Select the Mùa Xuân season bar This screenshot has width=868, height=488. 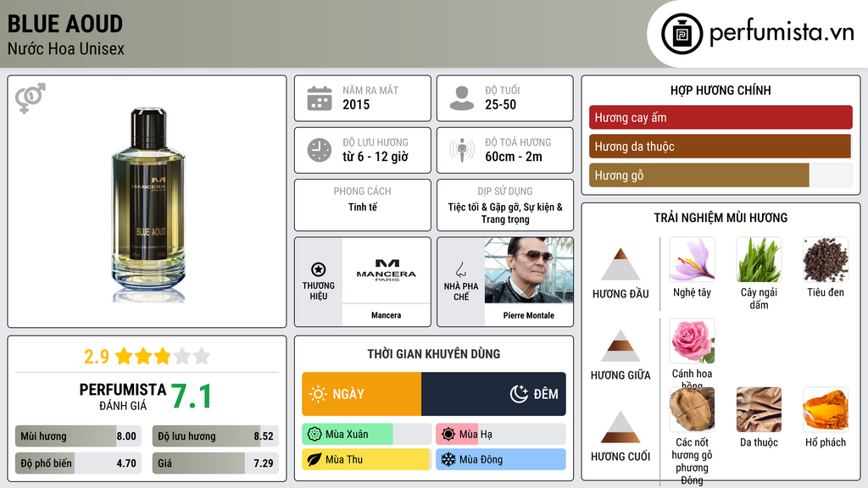[x=366, y=435]
